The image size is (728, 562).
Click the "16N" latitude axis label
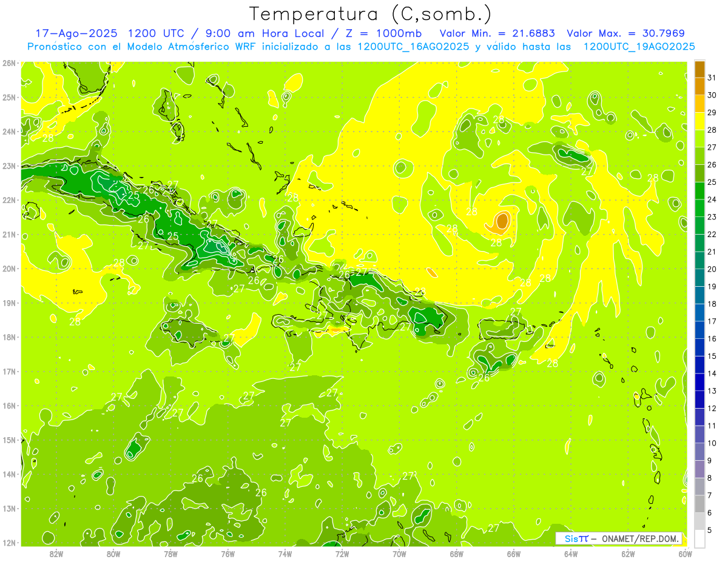click(8, 406)
